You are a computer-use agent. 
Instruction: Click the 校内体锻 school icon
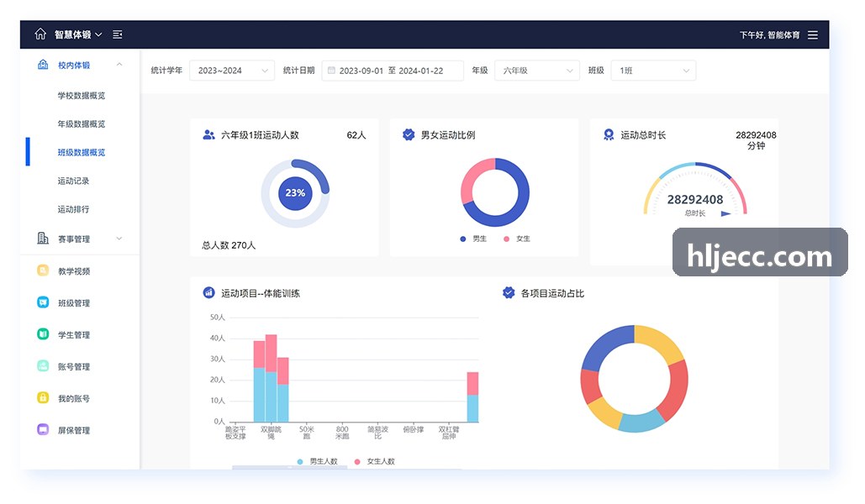pos(43,65)
